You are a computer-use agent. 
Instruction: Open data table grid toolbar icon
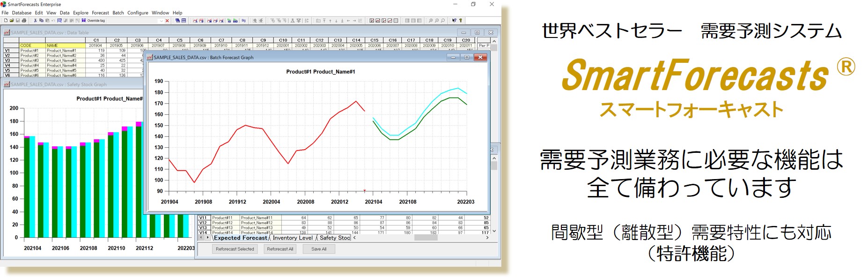tap(396, 21)
